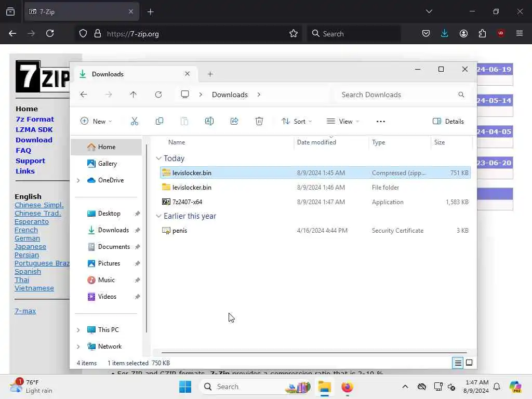
Task: Collapse the Earlier this year group
Action: [158, 216]
